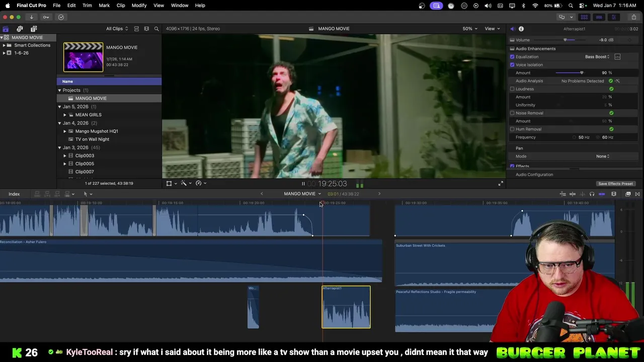Image resolution: width=644 pixels, height=362 pixels.
Task: Pause playback in the viewer
Action: 303,184
